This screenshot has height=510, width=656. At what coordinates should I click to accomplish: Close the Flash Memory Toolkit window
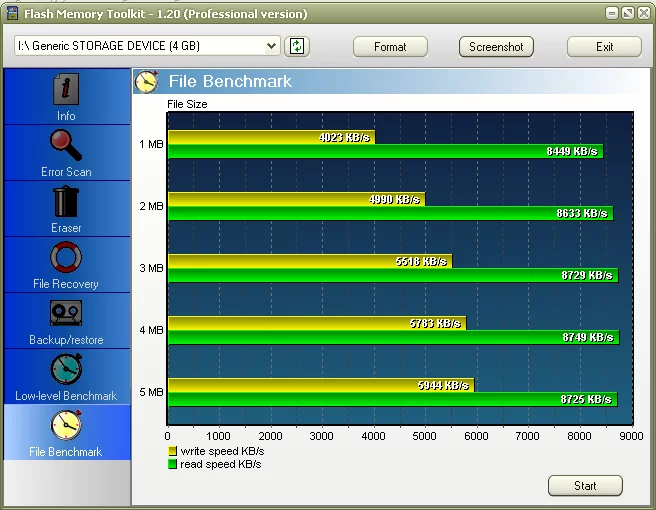(x=643, y=13)
